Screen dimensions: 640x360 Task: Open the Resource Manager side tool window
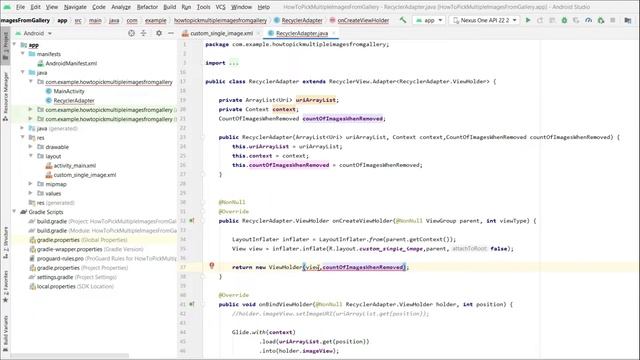5,96
